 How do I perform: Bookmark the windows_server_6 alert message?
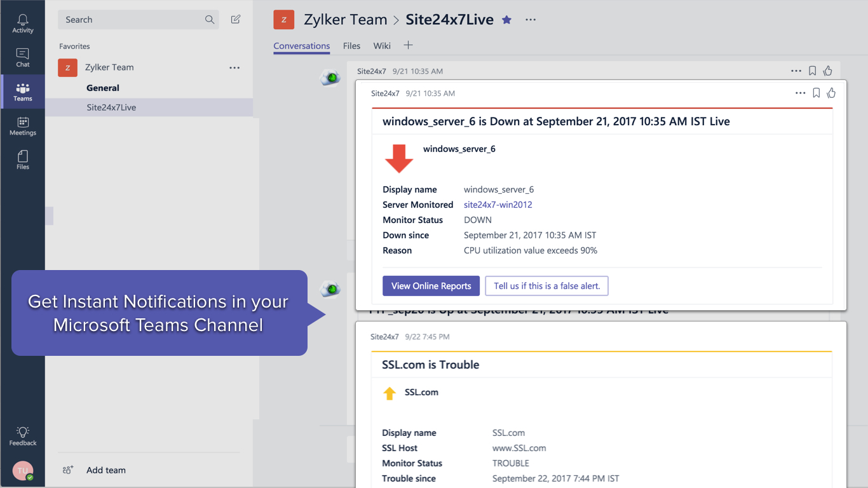point(817,93)
